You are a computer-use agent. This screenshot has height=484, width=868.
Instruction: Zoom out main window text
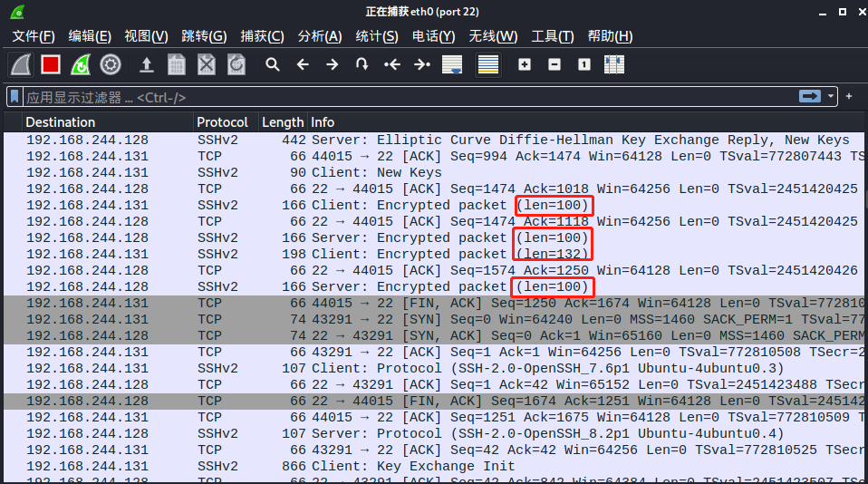tap(555, 64)
